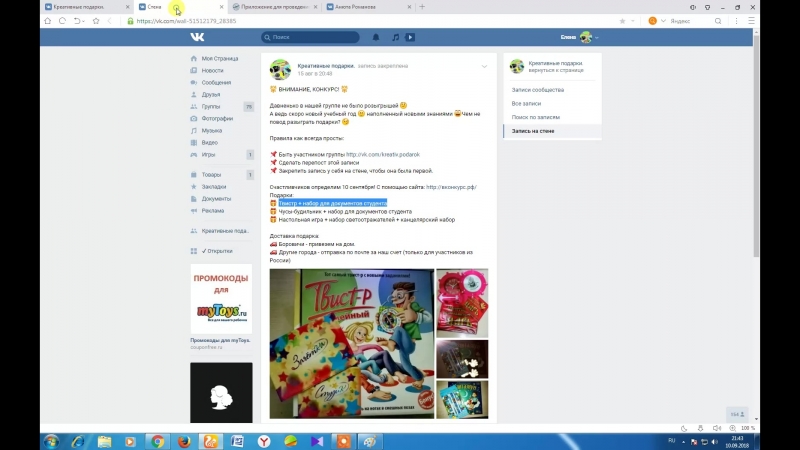Open Firefox from the Windows taskbar

(184, 441)
